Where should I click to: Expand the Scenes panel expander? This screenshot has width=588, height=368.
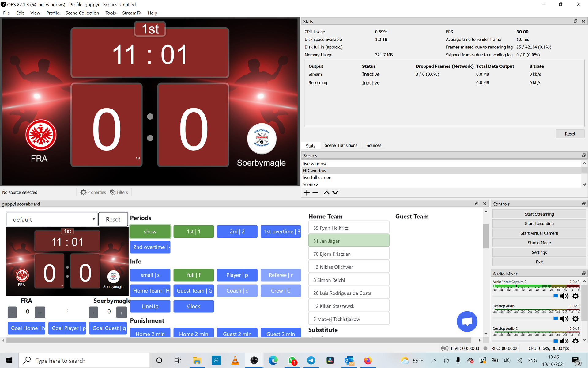click(584, 155)
